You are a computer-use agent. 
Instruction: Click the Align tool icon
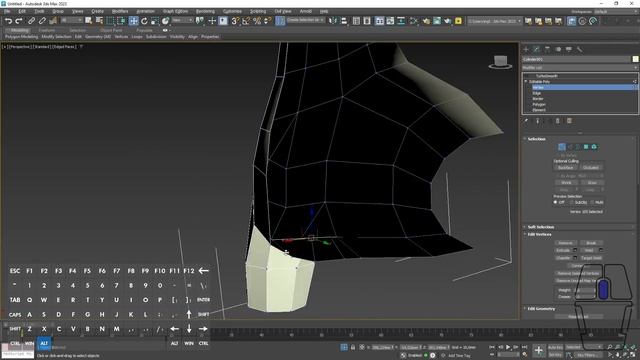(x=344, y=21)
